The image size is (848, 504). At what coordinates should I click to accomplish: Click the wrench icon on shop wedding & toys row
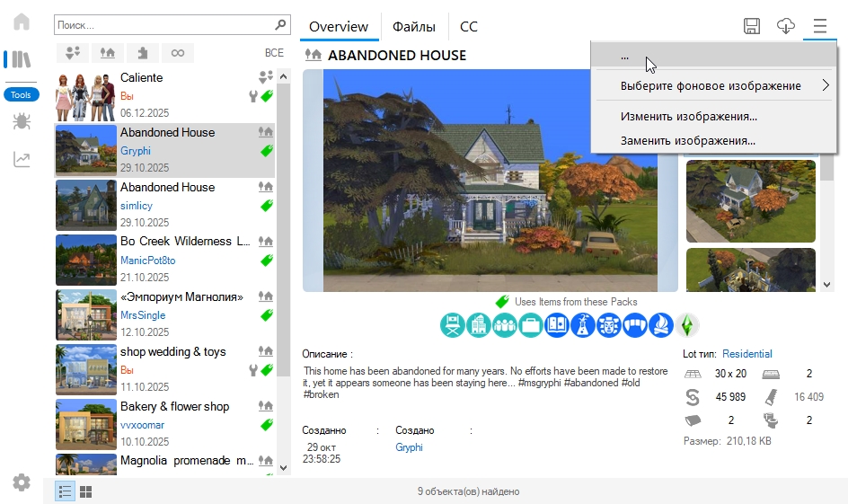tap(252, 370)
